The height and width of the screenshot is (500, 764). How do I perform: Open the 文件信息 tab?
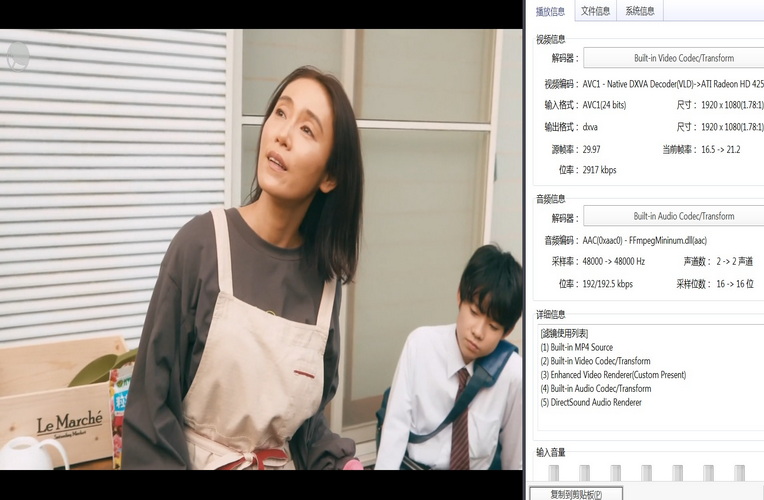click(595, 11)
